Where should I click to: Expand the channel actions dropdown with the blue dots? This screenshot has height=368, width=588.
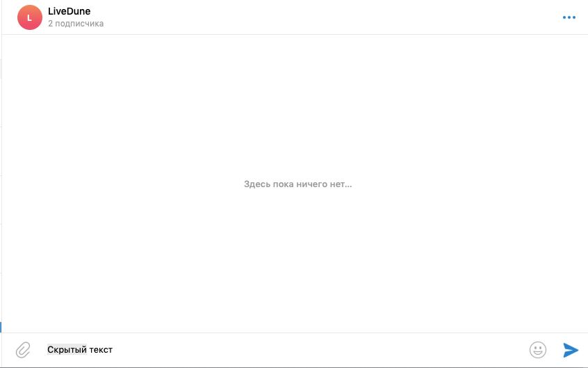[569, 17]
